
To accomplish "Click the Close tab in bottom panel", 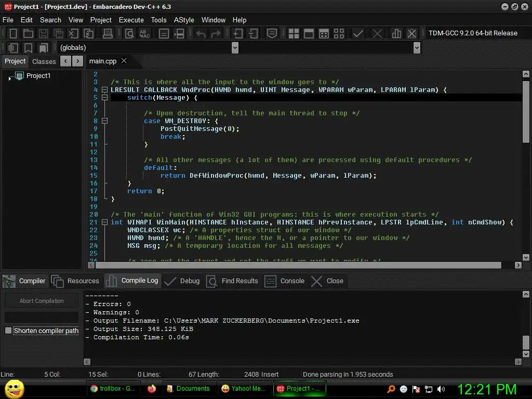I will coord(328,281).
